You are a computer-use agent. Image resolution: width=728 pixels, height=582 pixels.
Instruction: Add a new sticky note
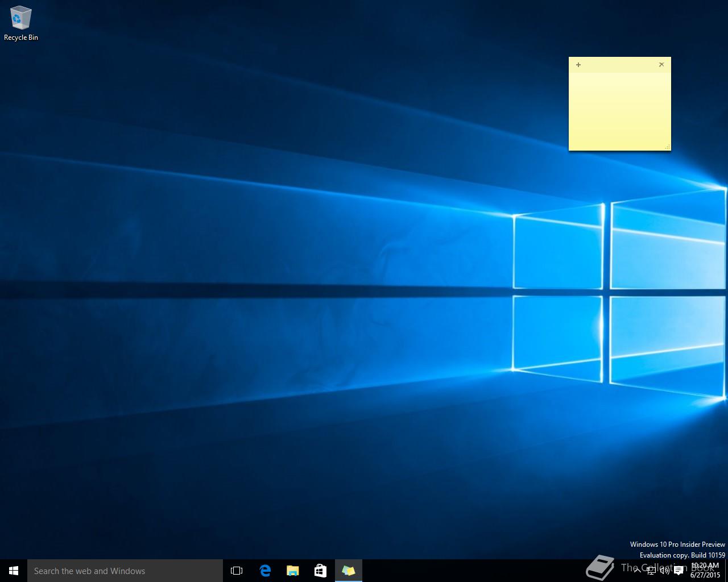pos(578,65)
